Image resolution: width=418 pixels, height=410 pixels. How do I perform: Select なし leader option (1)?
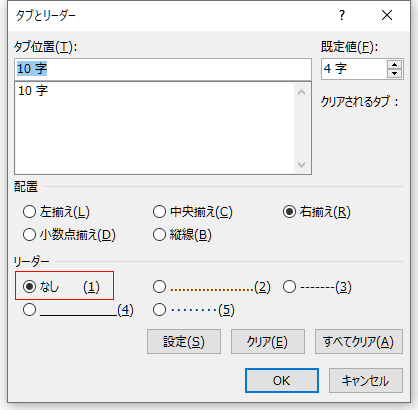pyautogui.click(x=29, y=286)
